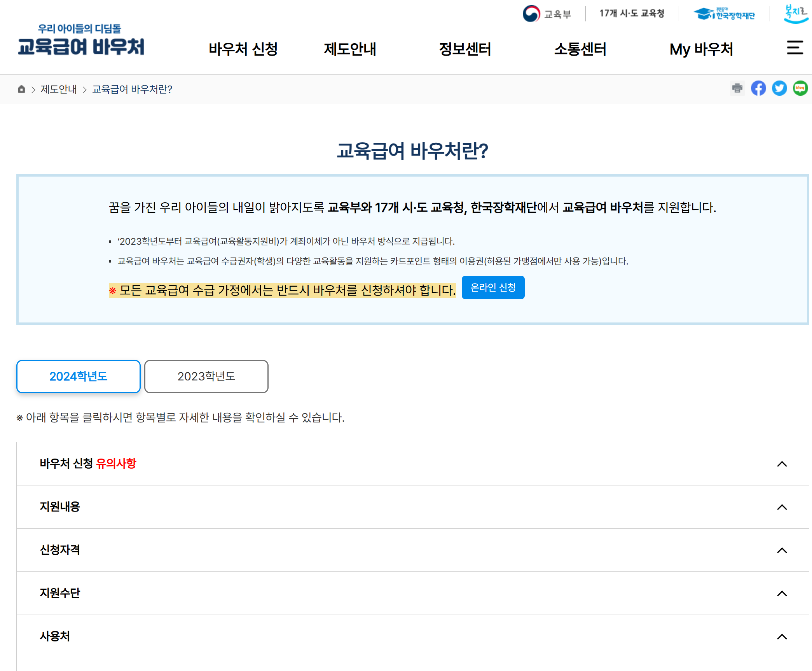The image size is (812, 671).
Task: Share page via Facebook icon
Action: [758, 88]
